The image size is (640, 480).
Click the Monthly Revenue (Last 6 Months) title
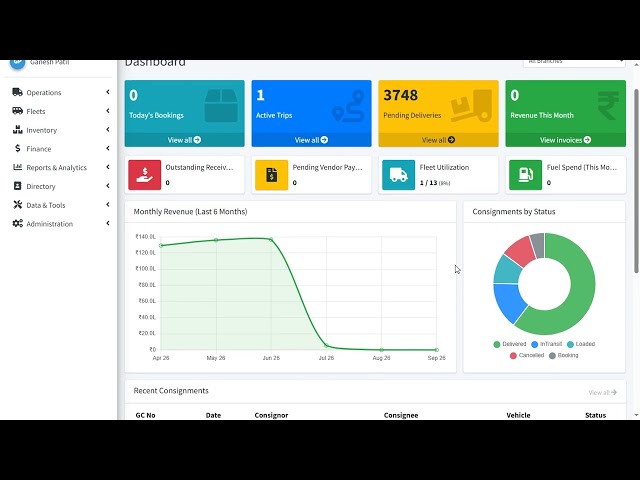(190, 211)
